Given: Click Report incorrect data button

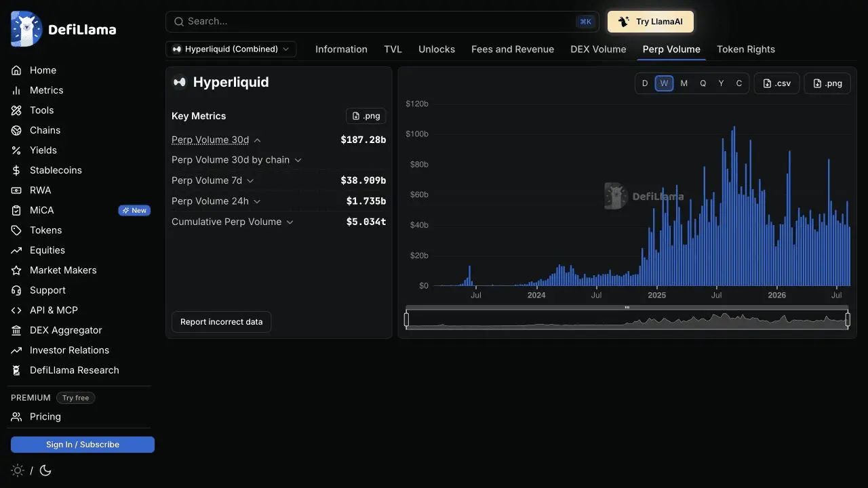Looking at the screenshot, I should click(221, 322).
